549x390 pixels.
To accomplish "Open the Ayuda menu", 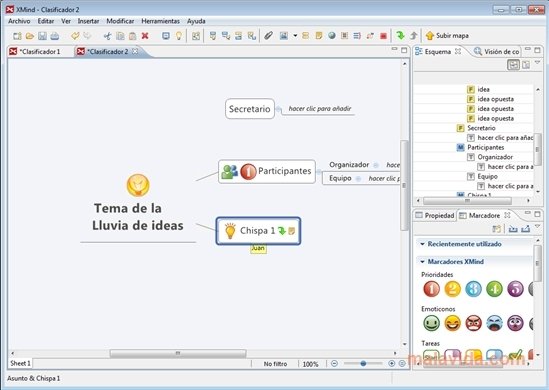I will (x=196, y=21).
